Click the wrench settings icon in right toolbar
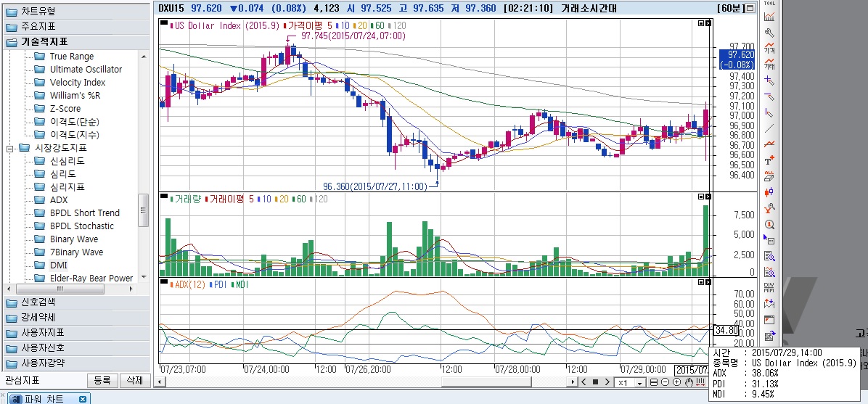The height and width of the screenshot is (404, 868). [769, 33]
